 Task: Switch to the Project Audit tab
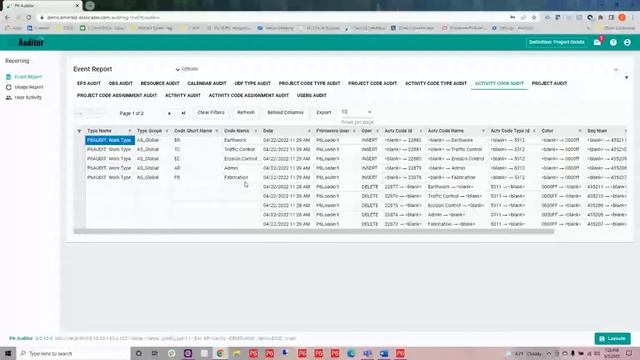549,83
